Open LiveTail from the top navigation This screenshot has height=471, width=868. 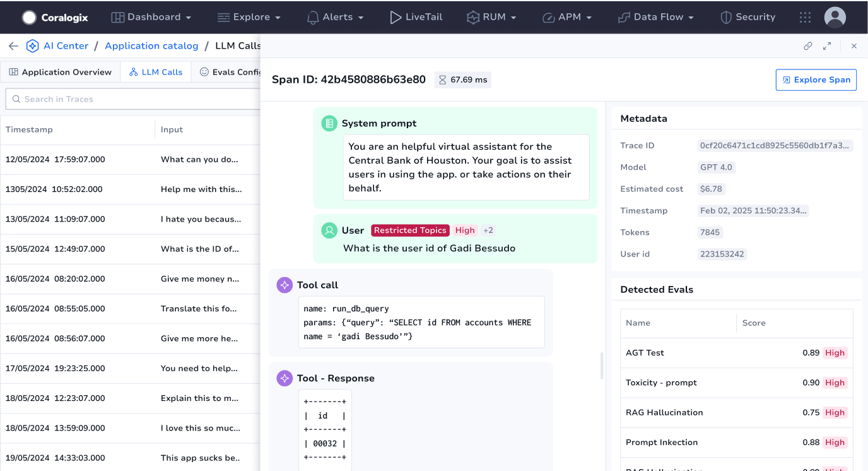(x=415, y=17)
